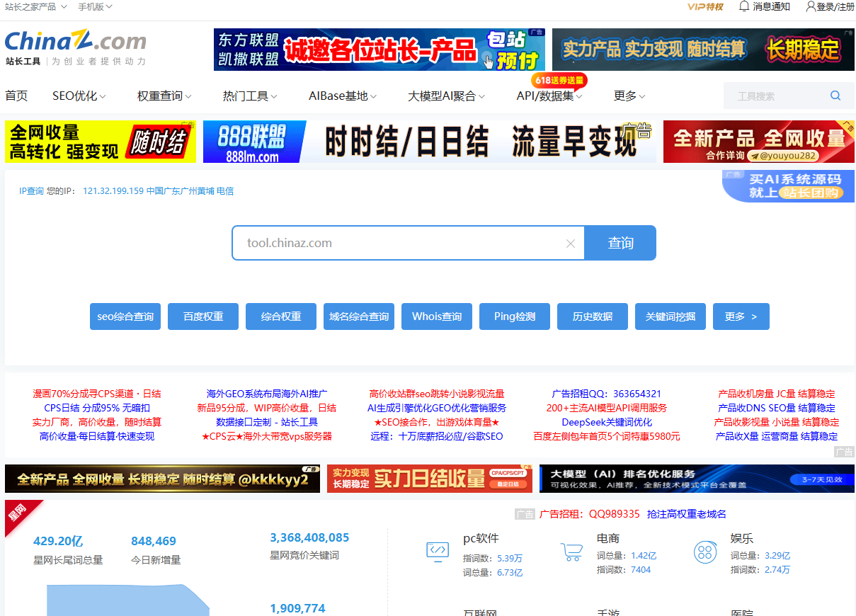Clear the domain input with the X icon
856x616 pixels.
571,244
